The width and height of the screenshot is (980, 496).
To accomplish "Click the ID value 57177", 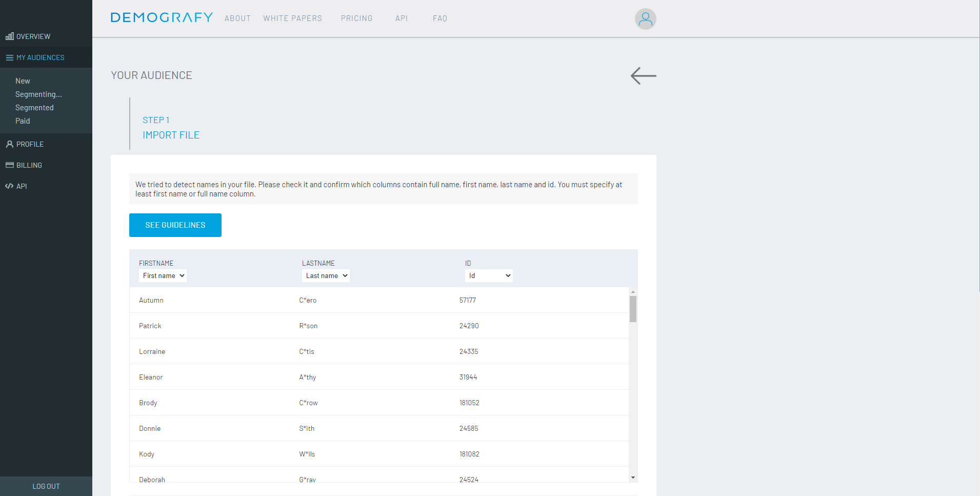I will pos(468,300).
